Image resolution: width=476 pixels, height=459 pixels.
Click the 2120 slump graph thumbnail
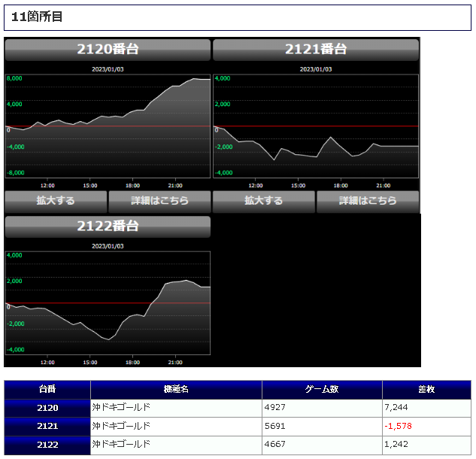(108, 126)
